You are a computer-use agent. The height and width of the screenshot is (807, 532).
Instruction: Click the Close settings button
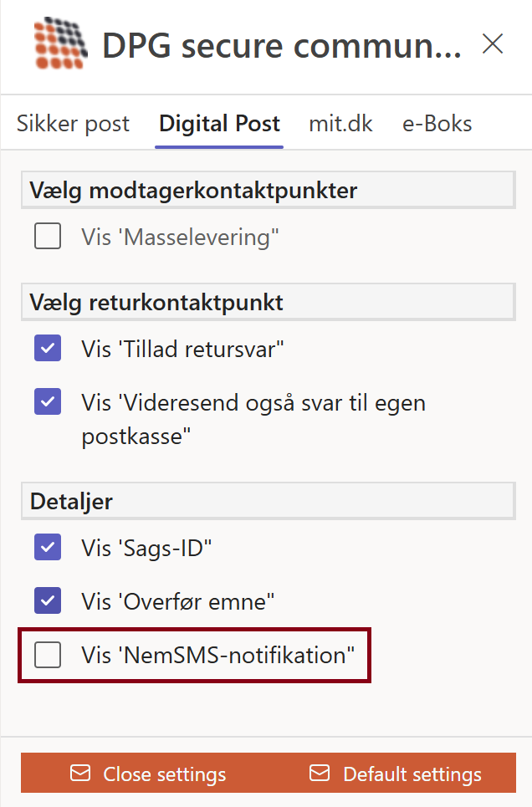coord(149,774)
